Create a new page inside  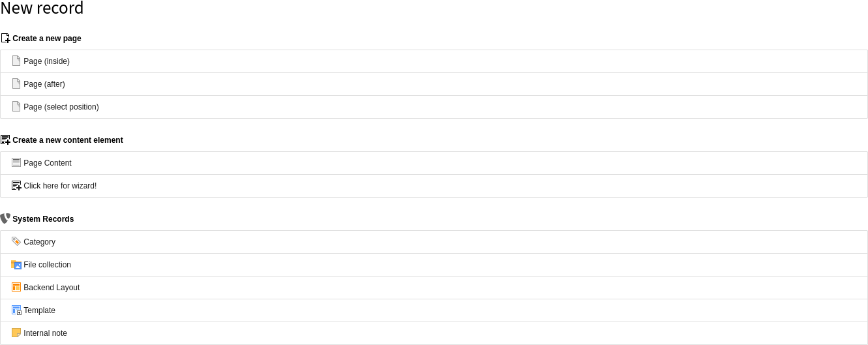[46, 61]
